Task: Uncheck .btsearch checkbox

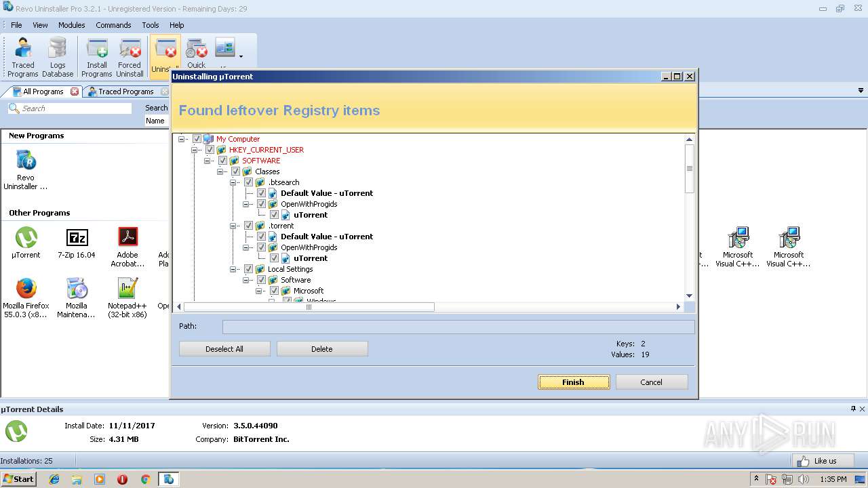Action: [x=248, y=182]
